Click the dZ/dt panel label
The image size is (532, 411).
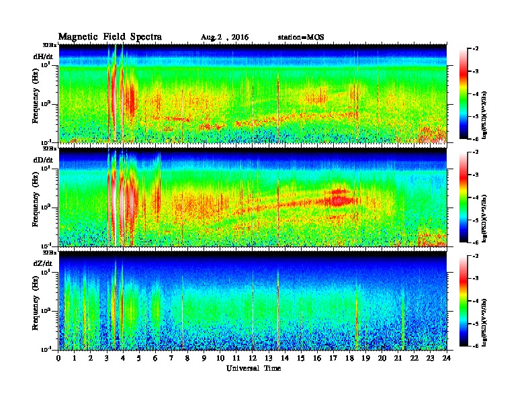pyautogui.click(x=43, y=263)
